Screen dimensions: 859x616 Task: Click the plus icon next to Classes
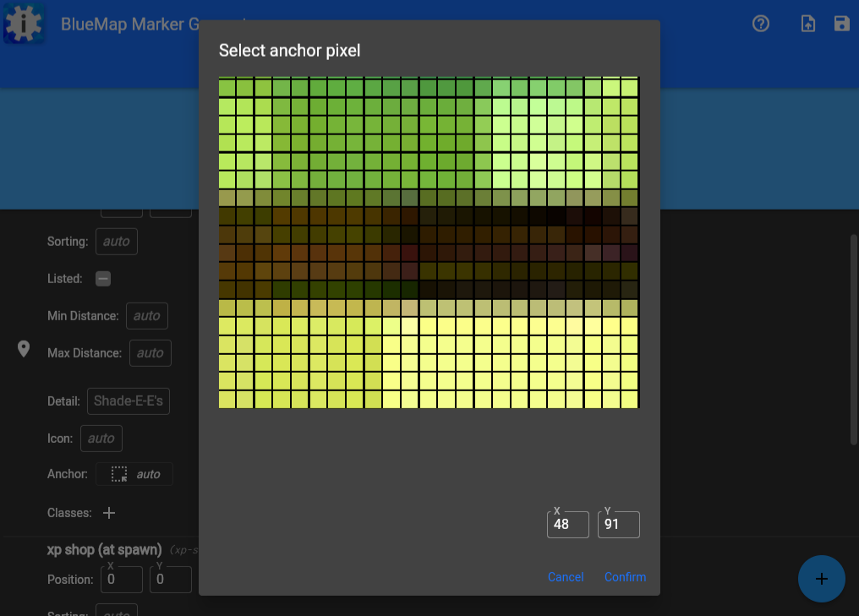click(x=109, y=513)
